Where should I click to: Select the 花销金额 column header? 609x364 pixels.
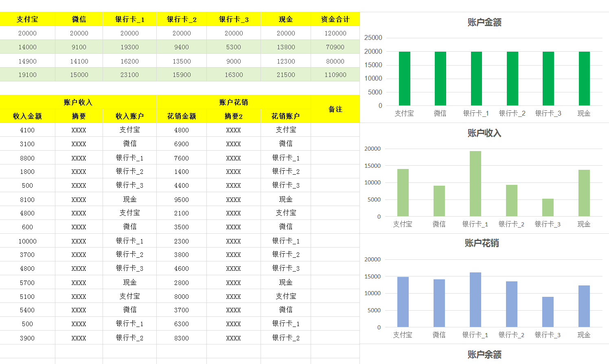tap(182, 116)
